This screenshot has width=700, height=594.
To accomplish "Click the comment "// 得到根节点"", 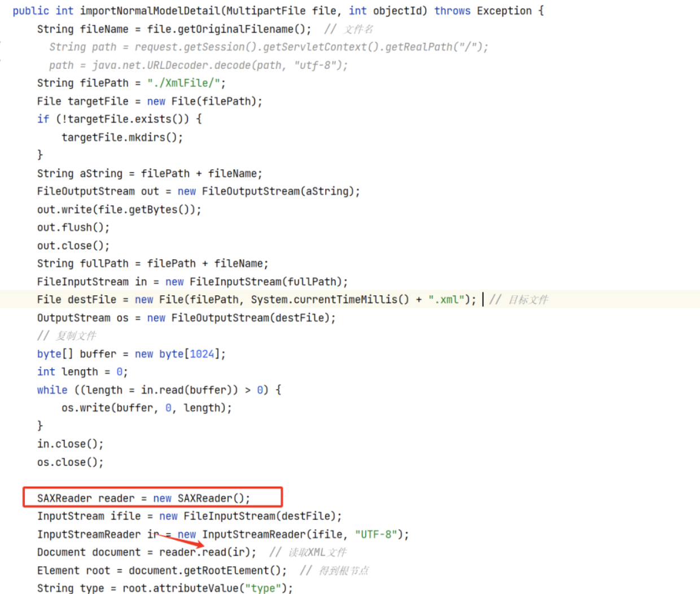I will [x=334, y=571].
